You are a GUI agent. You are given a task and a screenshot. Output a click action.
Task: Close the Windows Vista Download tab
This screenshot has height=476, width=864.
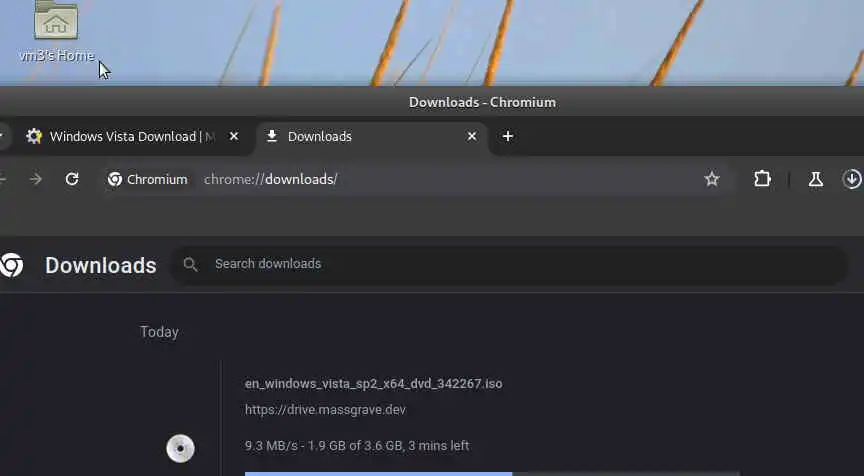coord(234,136)
